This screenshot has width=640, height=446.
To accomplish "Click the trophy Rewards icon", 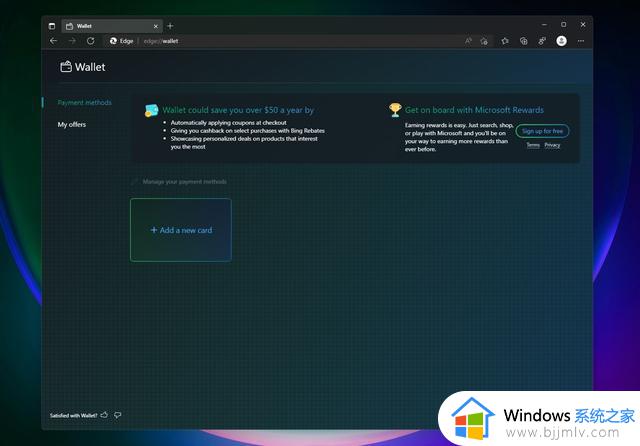I will [x=395, y=110].
